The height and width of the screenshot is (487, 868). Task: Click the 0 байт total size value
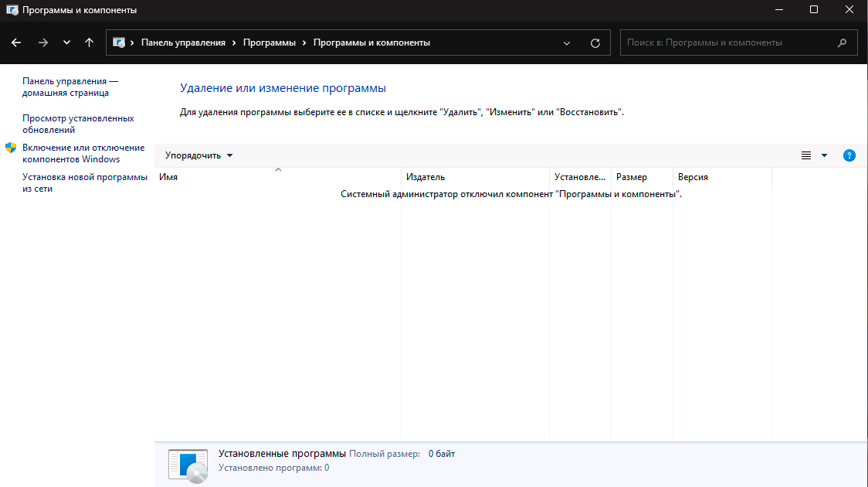pyautogui.click(x=442, y=454)
